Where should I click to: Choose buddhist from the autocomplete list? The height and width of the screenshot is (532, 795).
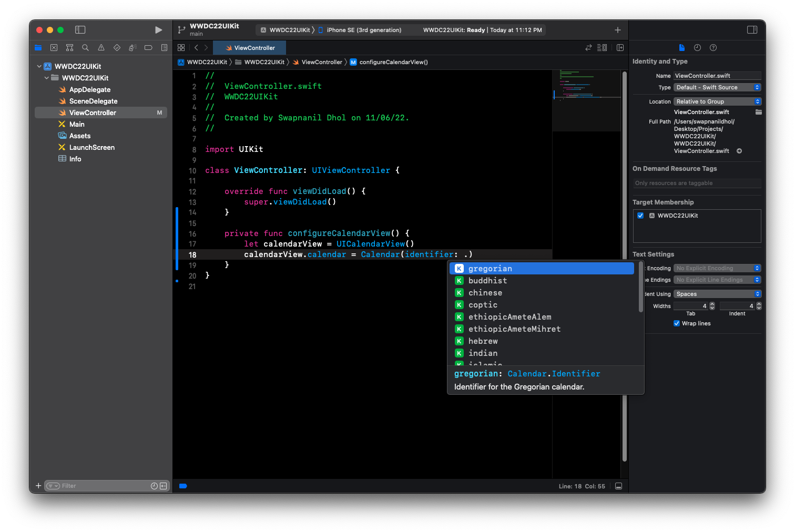[542, 281]
